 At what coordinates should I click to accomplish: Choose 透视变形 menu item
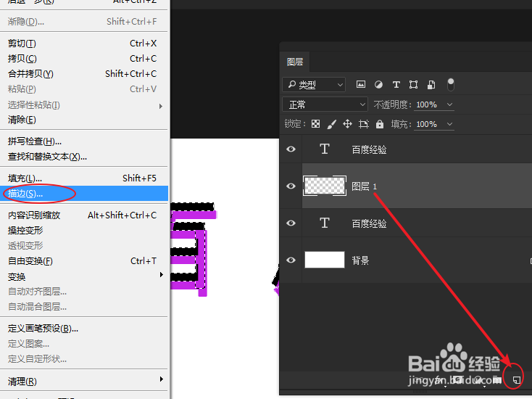[84, 246]
